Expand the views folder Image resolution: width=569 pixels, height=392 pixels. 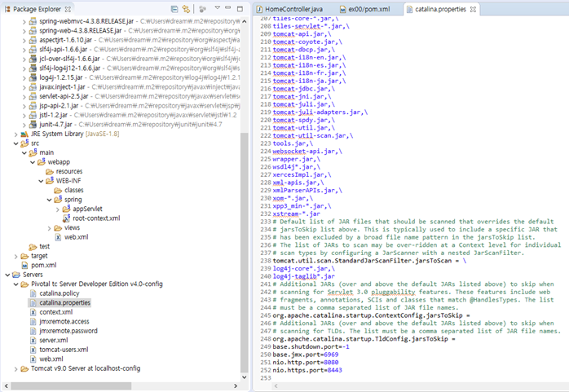click(49, 228)
